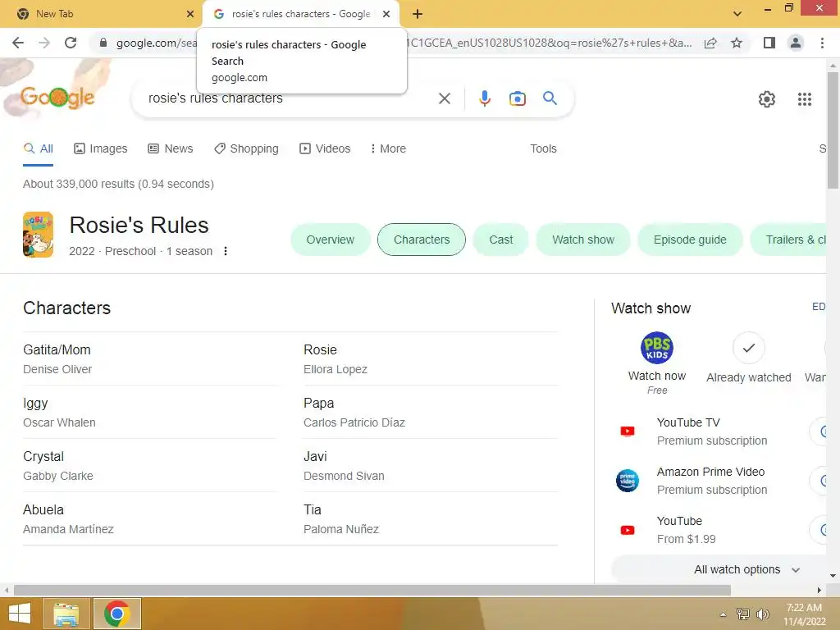This screenshot has width=840, height=630.
Task: Go back to the previous page
Action: click(18, 43)
